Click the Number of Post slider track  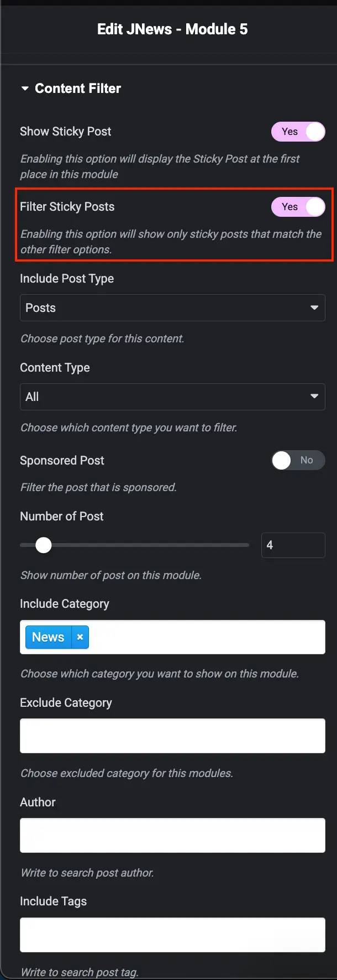pyautogui.click(x=149, y=545)
